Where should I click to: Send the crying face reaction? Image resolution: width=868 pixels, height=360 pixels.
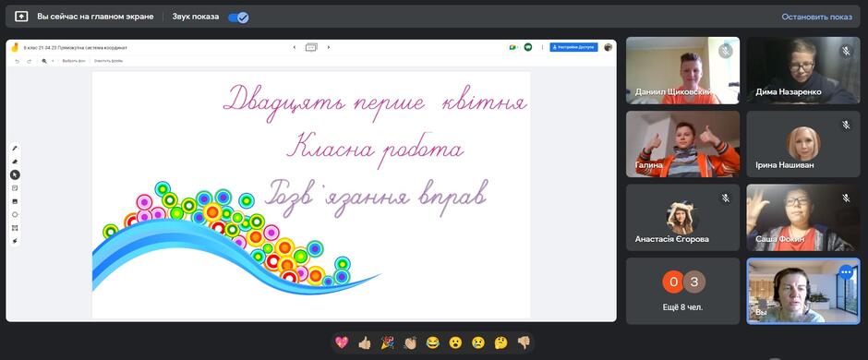(x=478, y=342)
